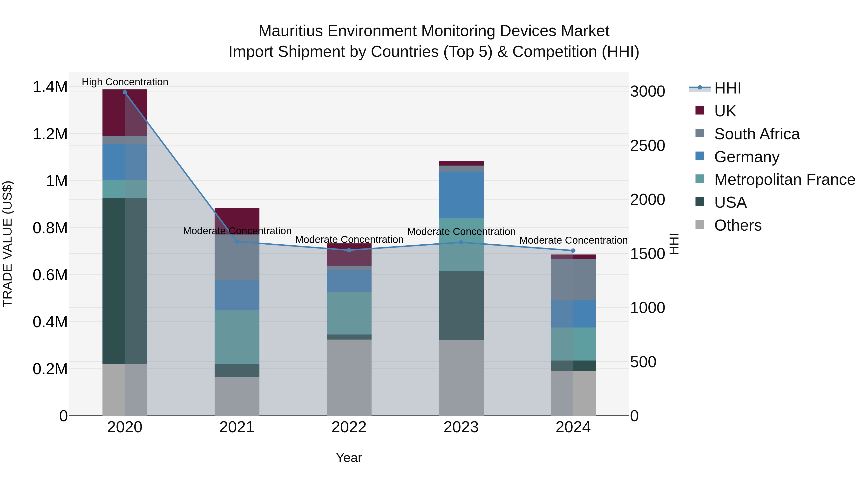Select the 2020 Germany bar segment
This screenshot has width=868, height=488.
coord(125,162)
